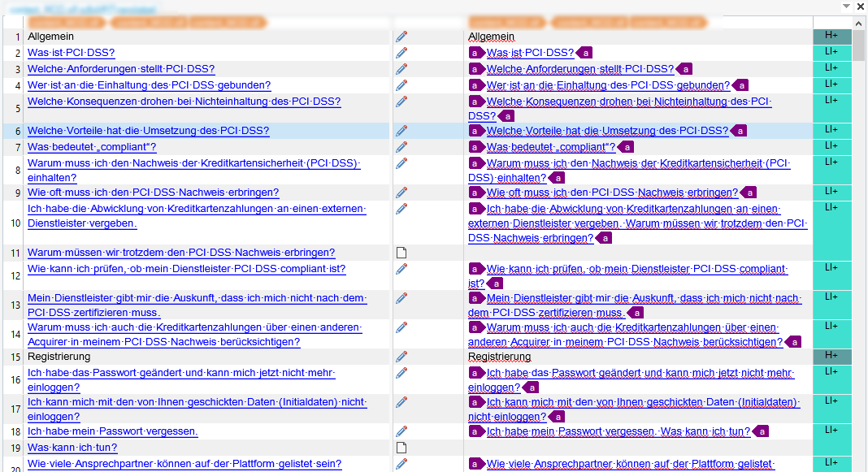Select the opening tag of highlighted target segment 6

(475, 131)
